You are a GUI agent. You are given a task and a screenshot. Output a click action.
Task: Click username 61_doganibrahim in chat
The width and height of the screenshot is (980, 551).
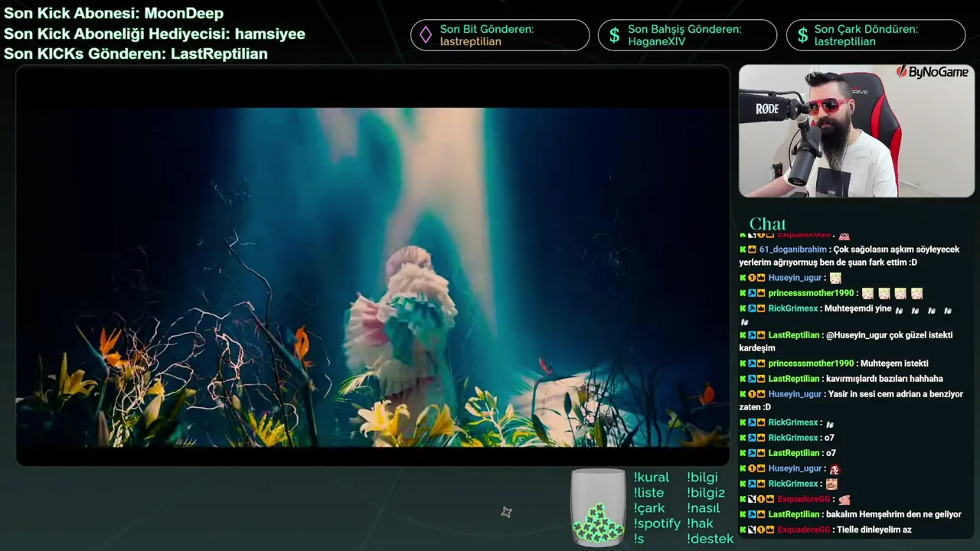(793, 249)
